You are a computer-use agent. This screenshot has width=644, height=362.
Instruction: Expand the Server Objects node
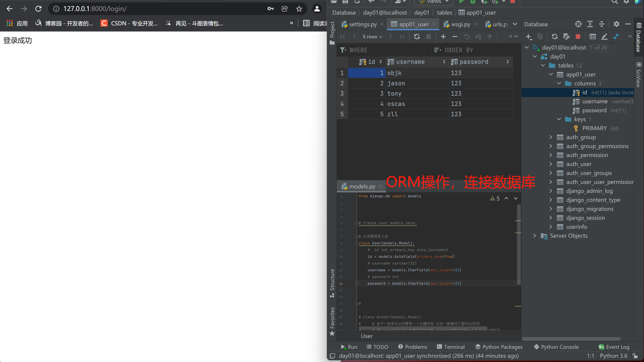(x=535, y=236)
